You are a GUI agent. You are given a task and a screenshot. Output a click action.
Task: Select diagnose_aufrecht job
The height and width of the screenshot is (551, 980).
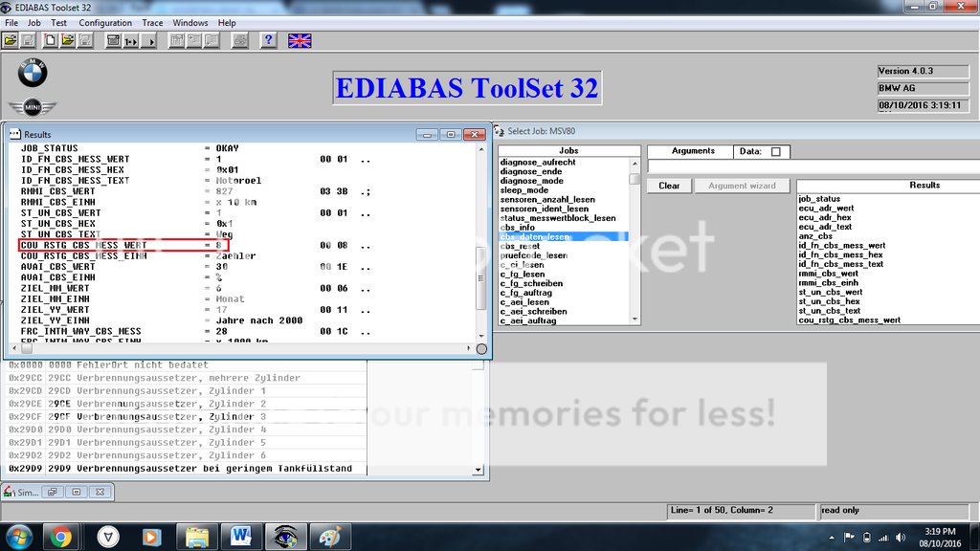[x=538, y=162]
